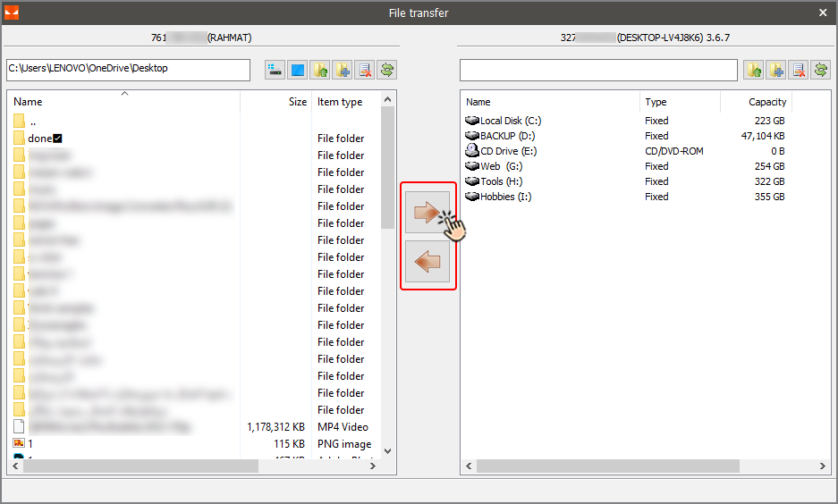Select the MP4 video file icon
Viewport: 838px width, 504px height.
19,426
